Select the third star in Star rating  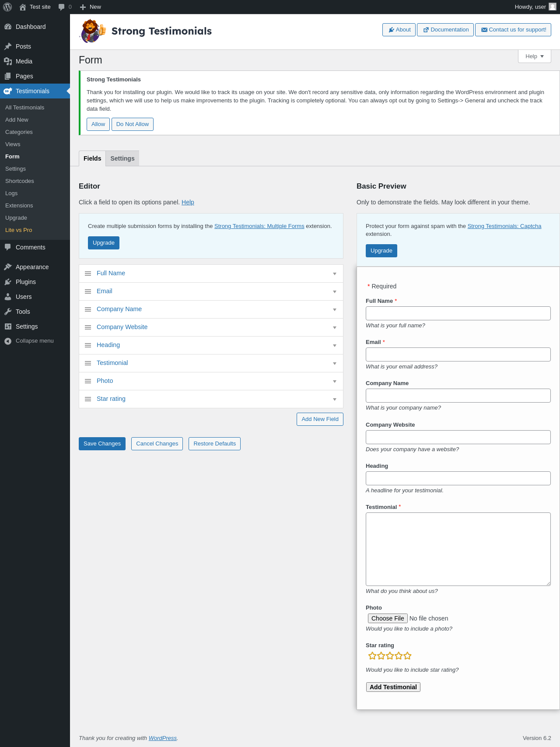[x=390, y=656]
